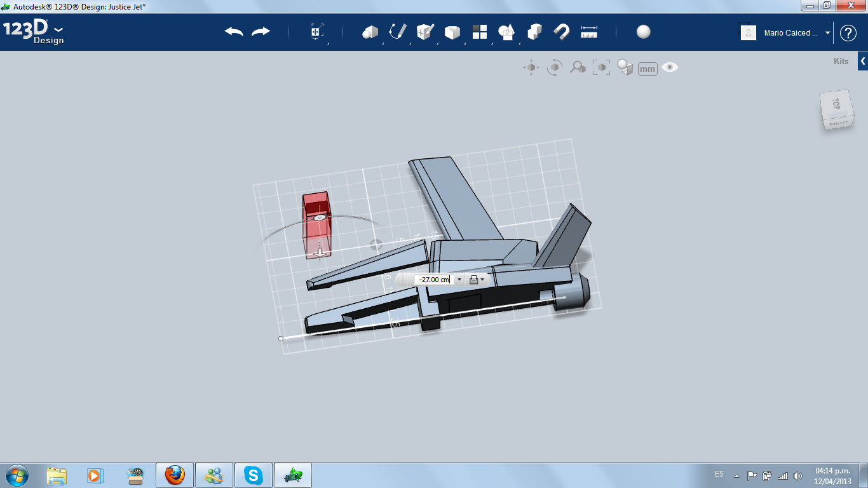
Task: Open the volume speaker tray icon
Action: pyautogui.click(x=797, y=475)
